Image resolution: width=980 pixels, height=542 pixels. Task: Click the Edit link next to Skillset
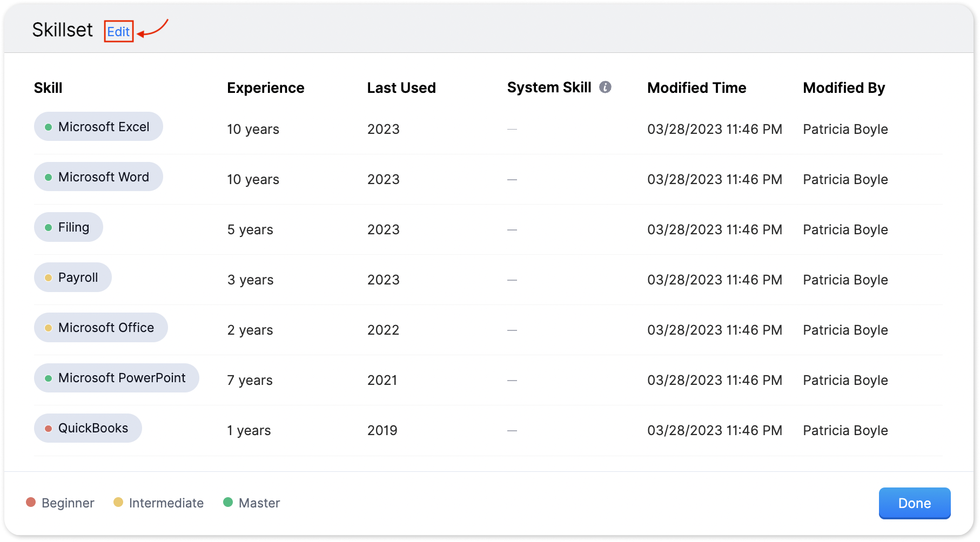[x=118, y=31]
